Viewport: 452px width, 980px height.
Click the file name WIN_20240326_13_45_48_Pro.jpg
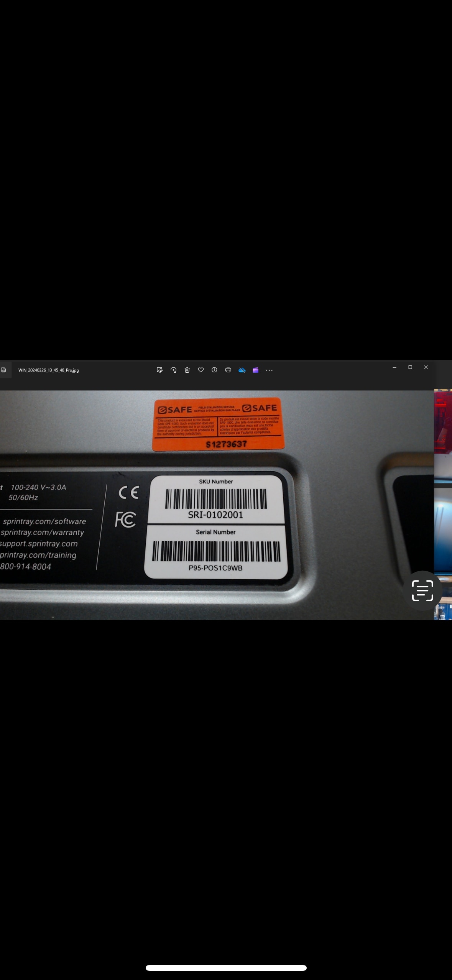[49, 370]
